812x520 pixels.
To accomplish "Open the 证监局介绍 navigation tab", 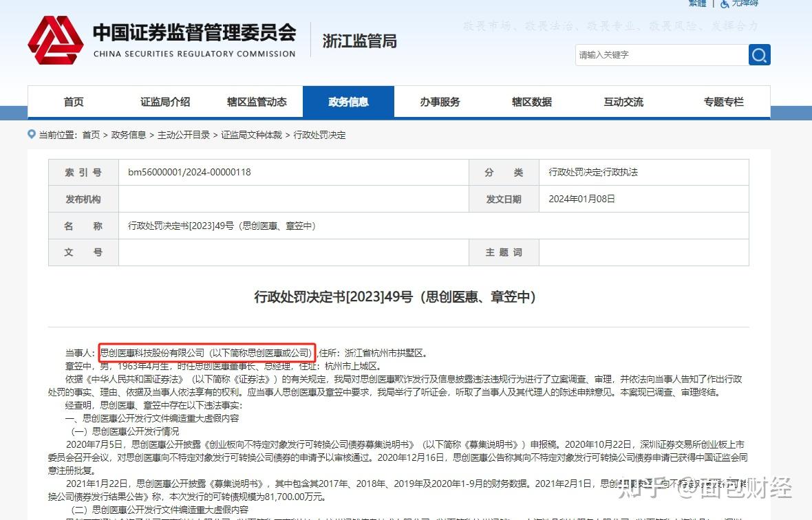I will pos(165,102).
